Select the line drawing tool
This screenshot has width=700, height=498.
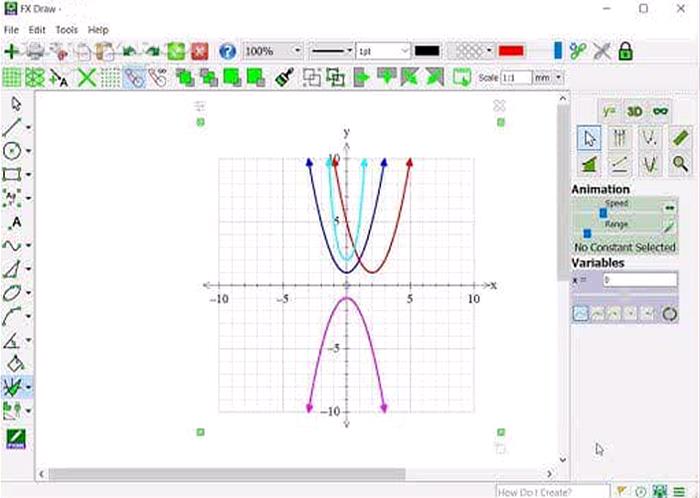tap(12, 127)
